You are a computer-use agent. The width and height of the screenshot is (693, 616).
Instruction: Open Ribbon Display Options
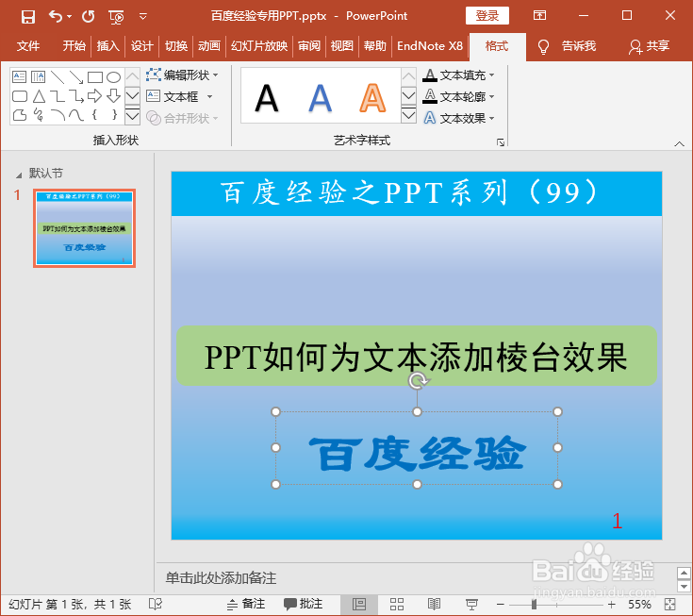click(539, 16)
